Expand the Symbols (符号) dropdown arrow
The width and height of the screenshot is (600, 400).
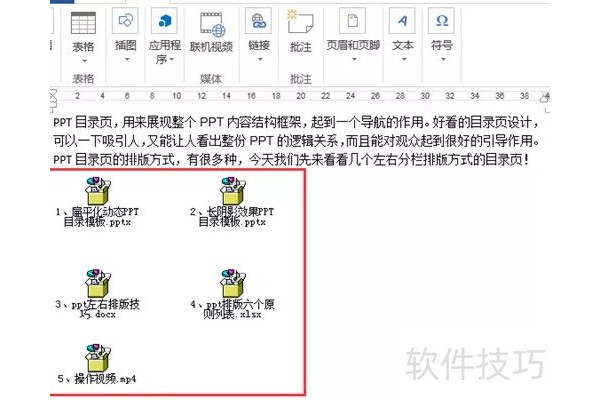[x=443, y=59]
